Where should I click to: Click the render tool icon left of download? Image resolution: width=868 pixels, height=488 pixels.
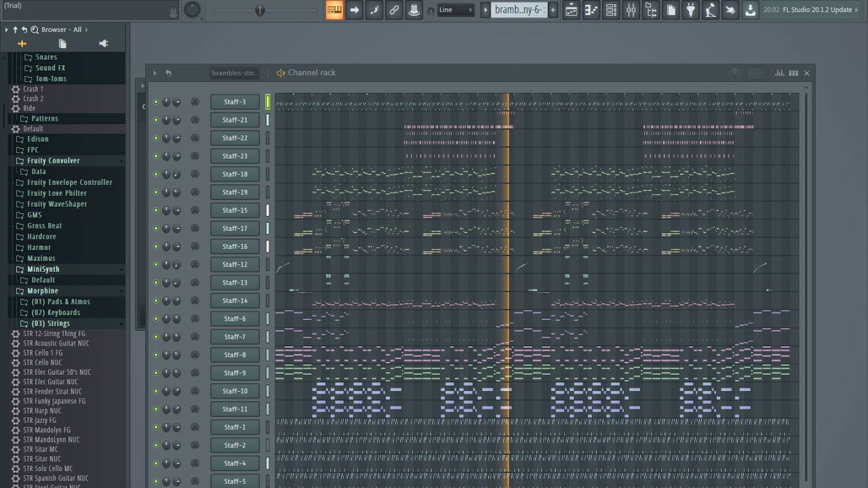[x=730, y=9]
